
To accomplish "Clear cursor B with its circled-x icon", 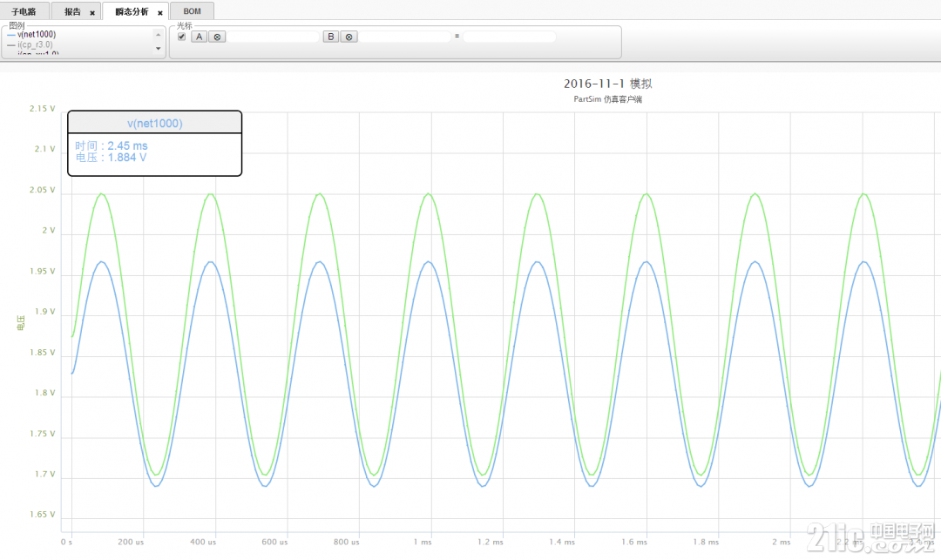I will [349, 37].
